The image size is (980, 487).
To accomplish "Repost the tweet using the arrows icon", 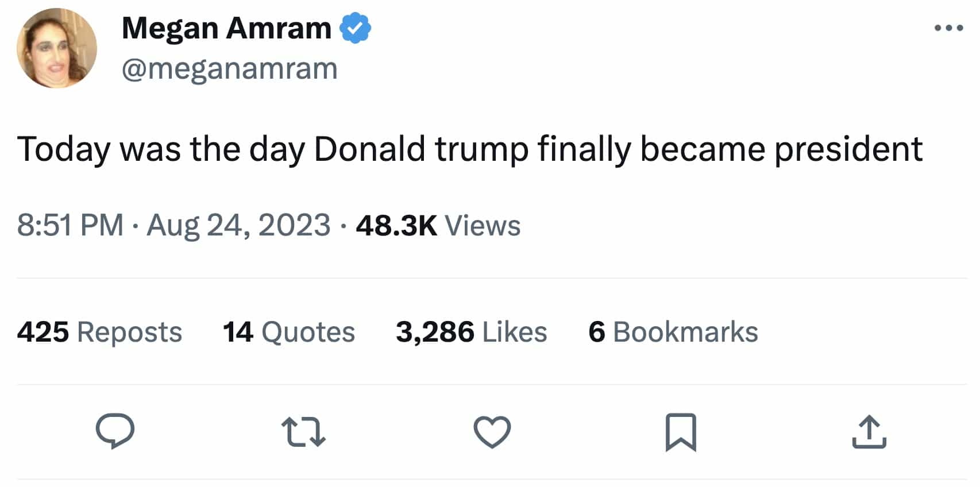I will coord(303,432).
